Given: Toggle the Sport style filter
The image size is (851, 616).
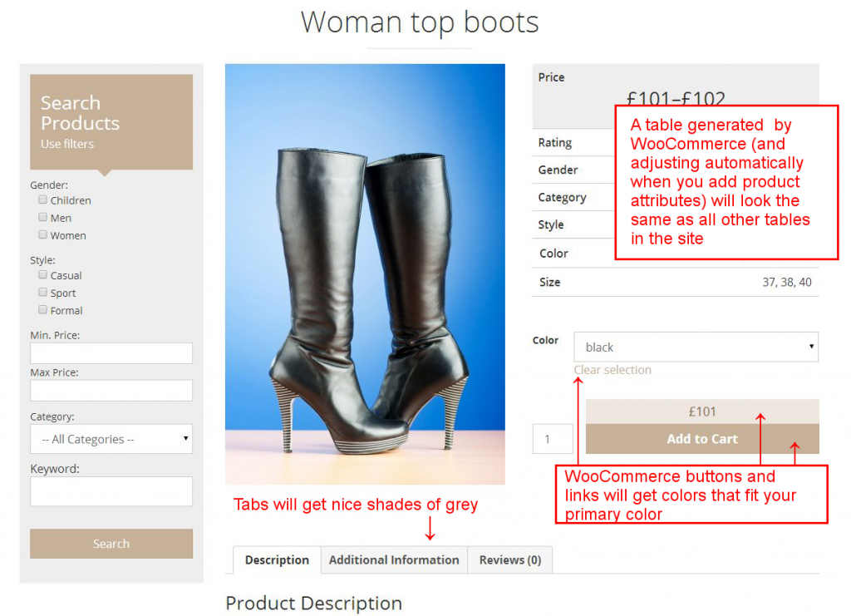Looking at the screenshot, I should [42, 293].
